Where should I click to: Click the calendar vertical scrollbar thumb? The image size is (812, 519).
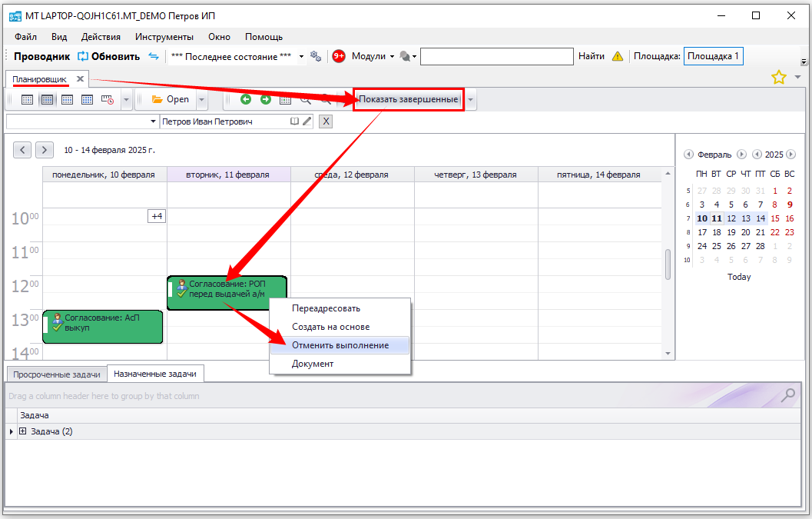[668, 264]
